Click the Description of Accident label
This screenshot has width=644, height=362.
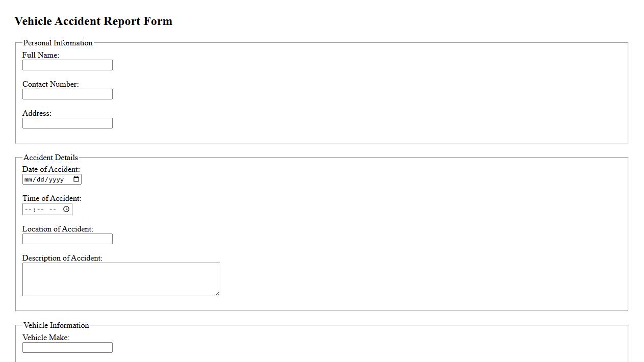(62, 258)
